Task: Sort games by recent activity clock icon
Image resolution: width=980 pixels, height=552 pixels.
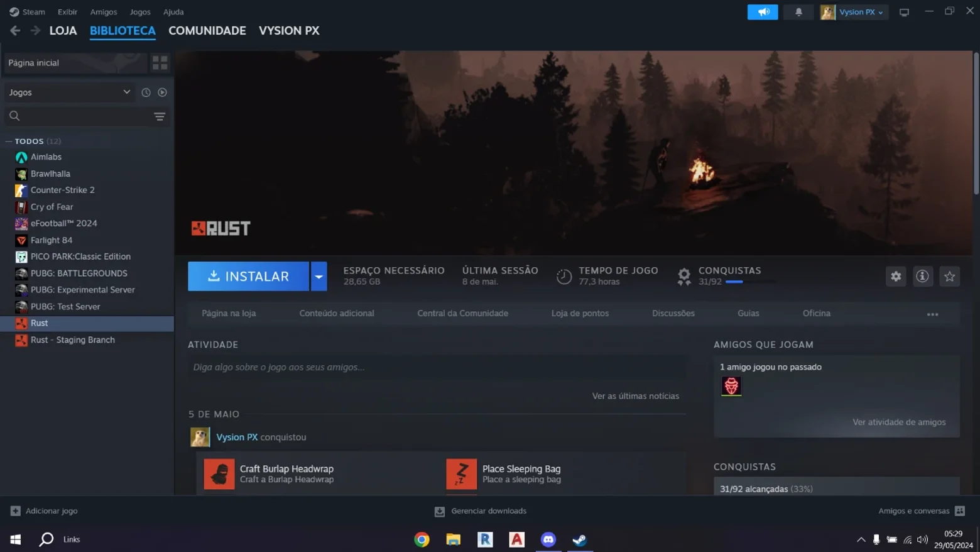Action: [x=146, y=92]
